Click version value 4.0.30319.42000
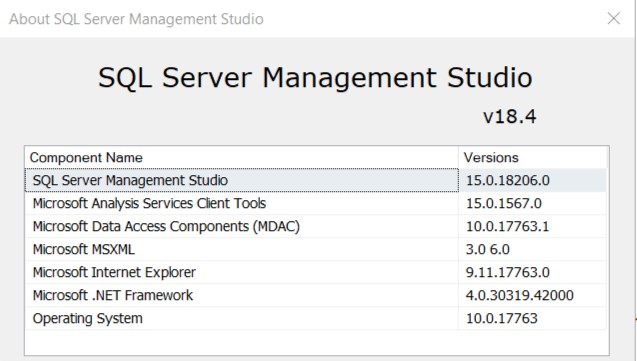The height and width of the screenshot is (361, 637). (520, 295)
